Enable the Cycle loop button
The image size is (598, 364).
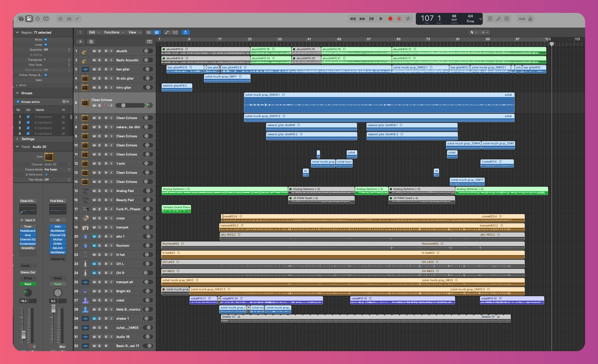pos(408,19)
